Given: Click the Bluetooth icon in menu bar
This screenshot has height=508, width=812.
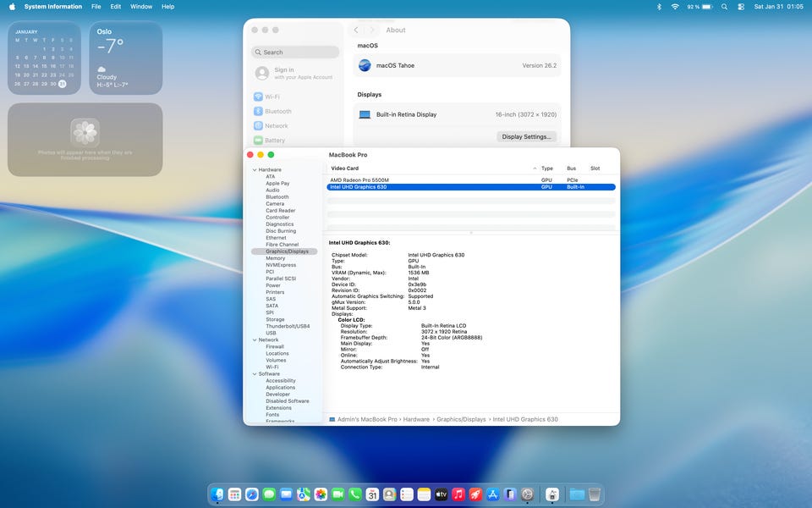Looking at the screenshot, I should point(659,7).
